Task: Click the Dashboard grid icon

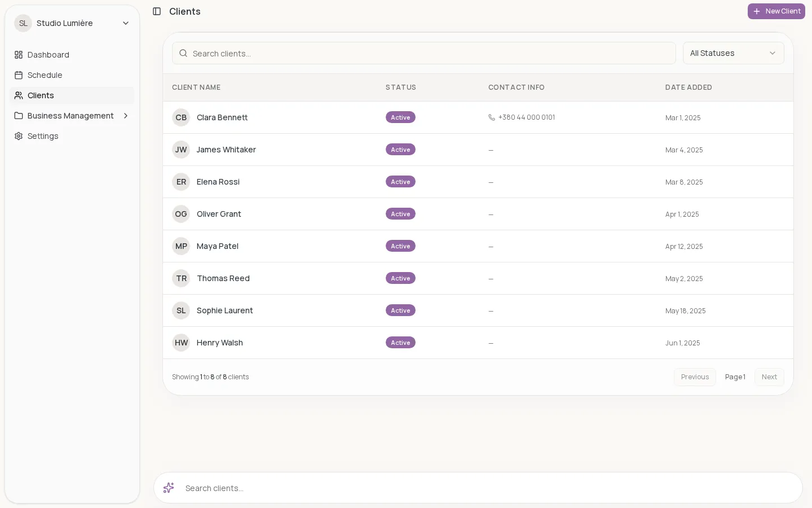Action: pyautogui.click(x=19, y=55)
